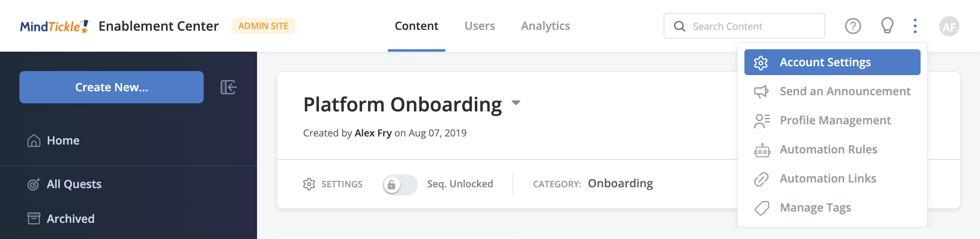Screen dimensions: 980x239
Task: Click the chain link Automation Links icon
Action: pos(761,179)
